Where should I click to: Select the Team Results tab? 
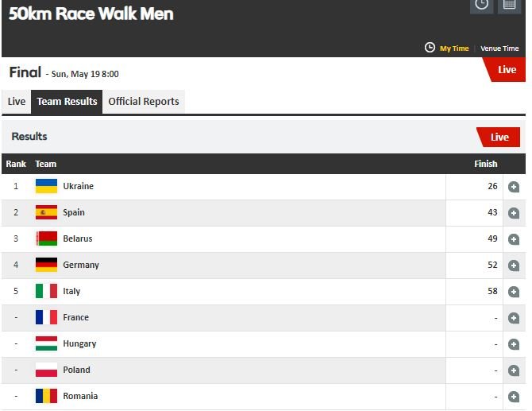pos(67,102)
